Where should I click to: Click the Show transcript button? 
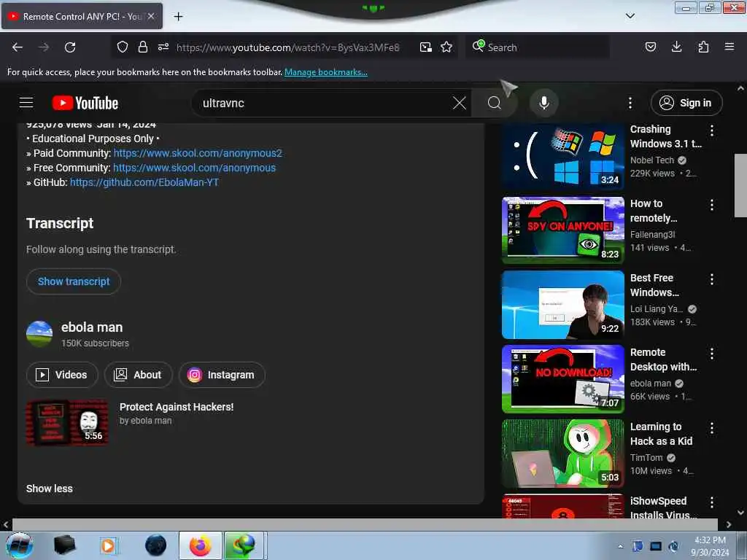[x=74, y=281]
